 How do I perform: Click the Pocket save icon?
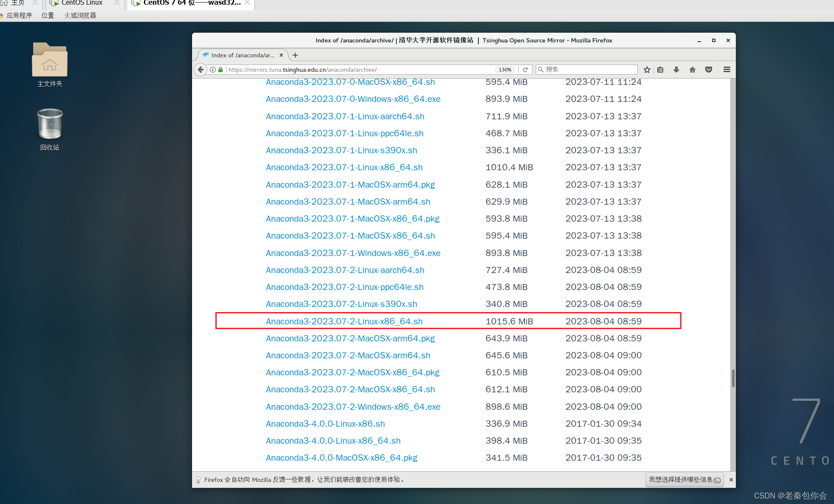[x=709, y=70]
